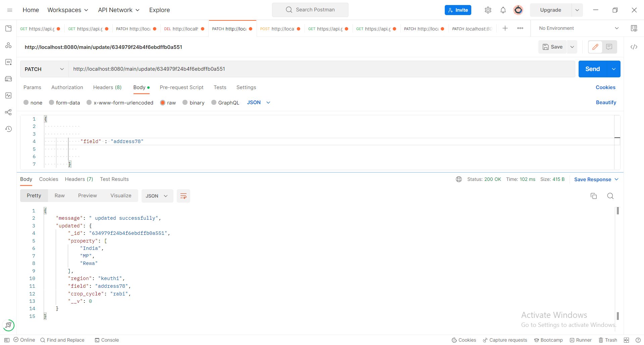Open the environment quick look eye icon
Viewport: 644px width, 345px height.
pyautogui.click(x=634, y=28)
